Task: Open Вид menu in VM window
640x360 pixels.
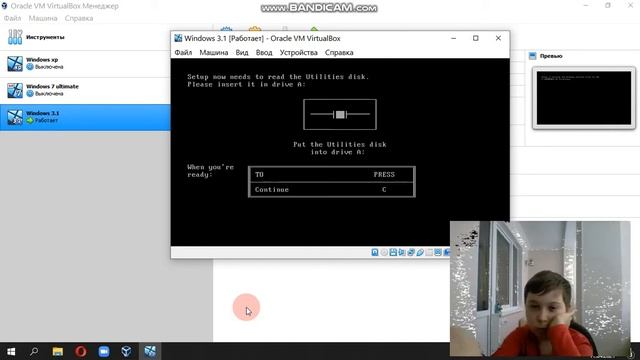Action: (242, 53)
